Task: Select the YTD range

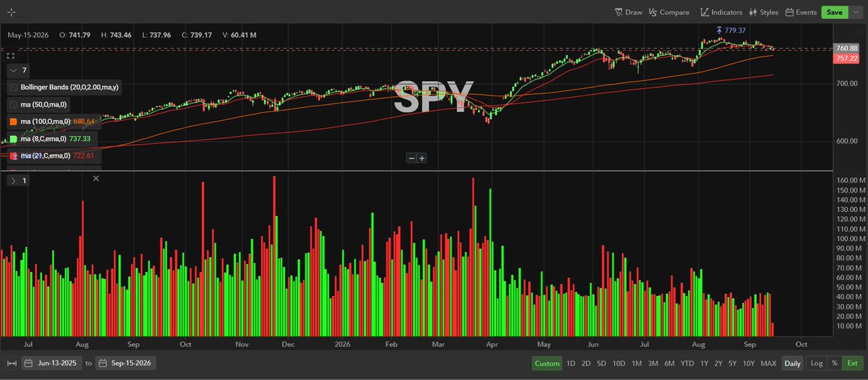Action: tap(687, 363)
